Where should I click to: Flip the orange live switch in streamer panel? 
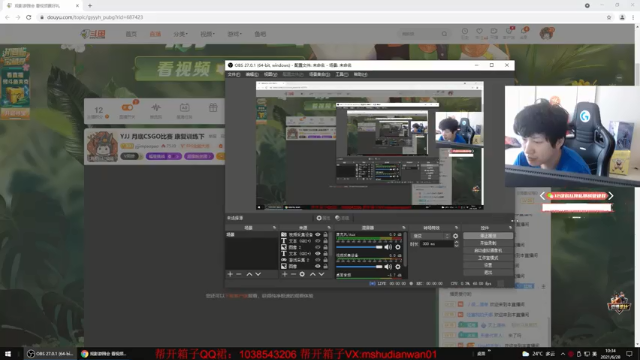127,108
